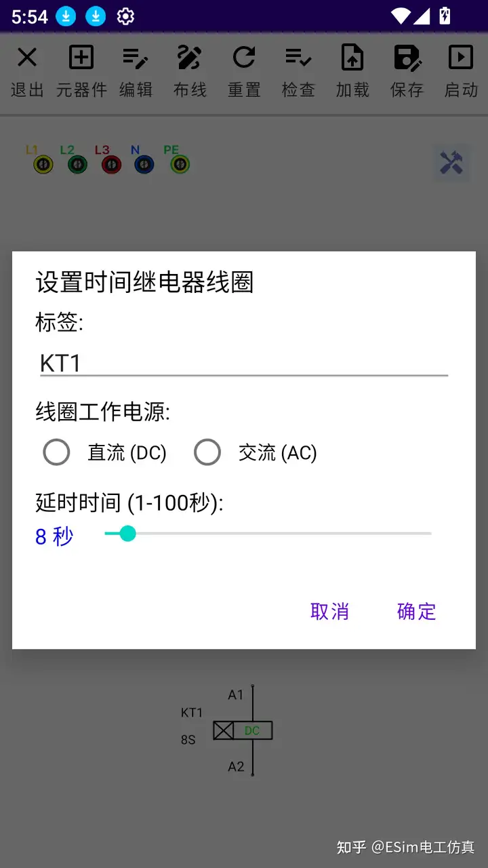Click the L1 phase terminal

[43, 163]
